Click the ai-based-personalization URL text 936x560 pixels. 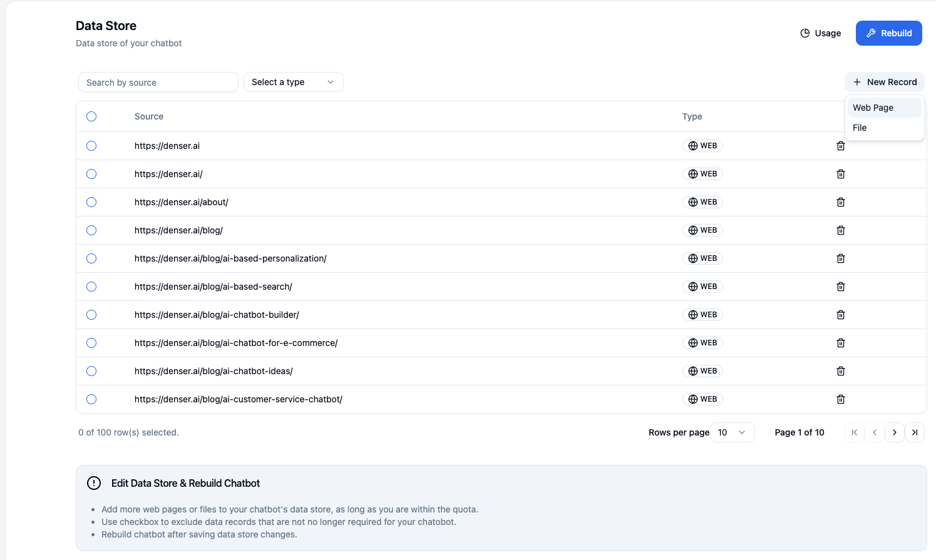point(230,258)
